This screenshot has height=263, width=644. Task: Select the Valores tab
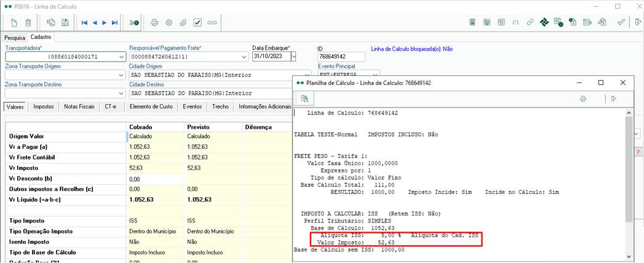[15, 107]
